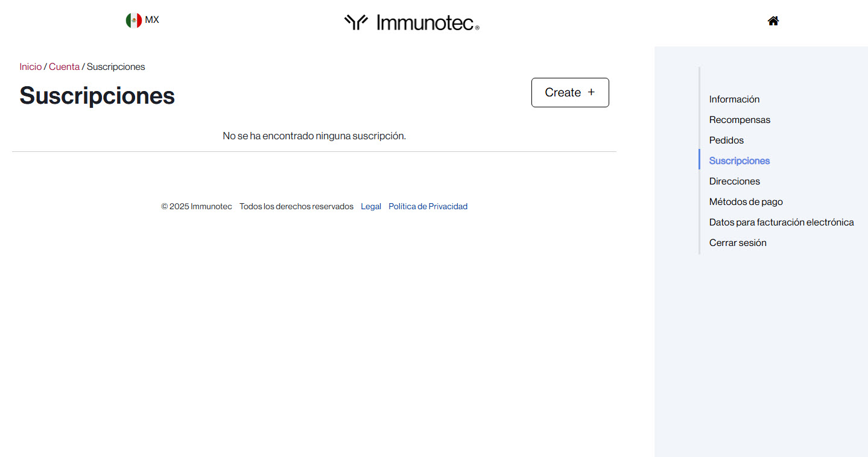Open Datos para facturación electrónica

point(781,222)
